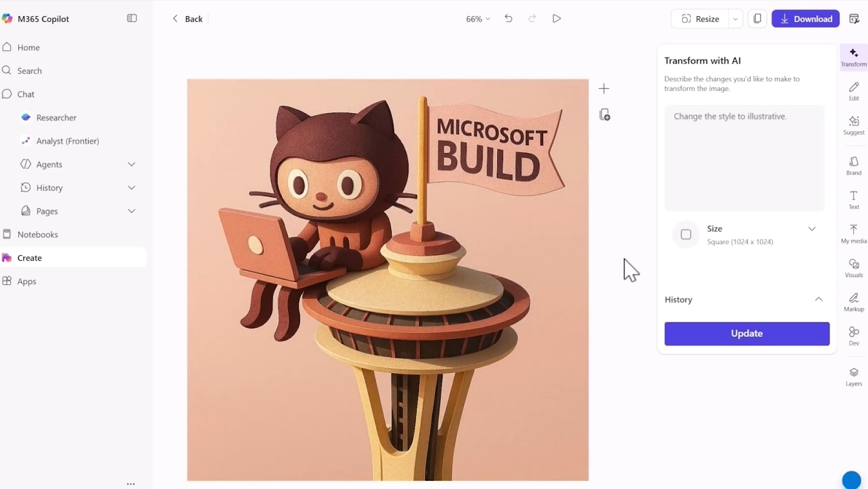Select the Edit tool

pyautogui.click(x=853, y=91)
